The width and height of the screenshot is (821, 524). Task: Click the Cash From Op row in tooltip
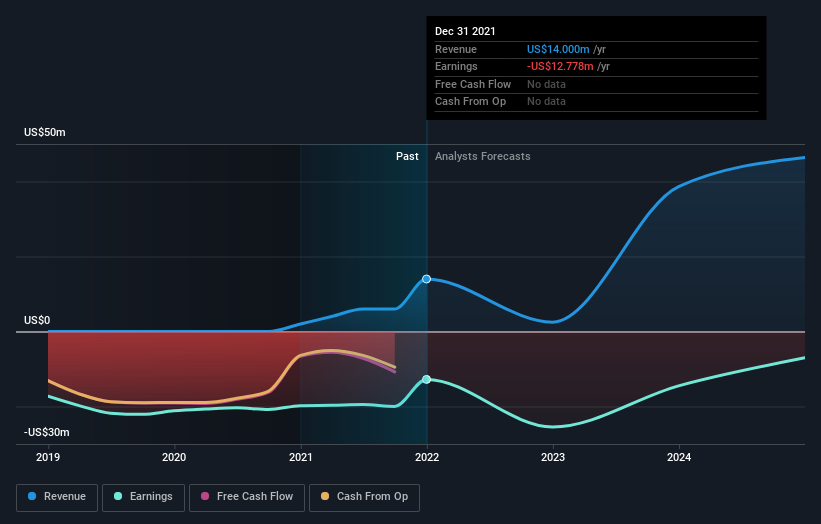(596, 102)
